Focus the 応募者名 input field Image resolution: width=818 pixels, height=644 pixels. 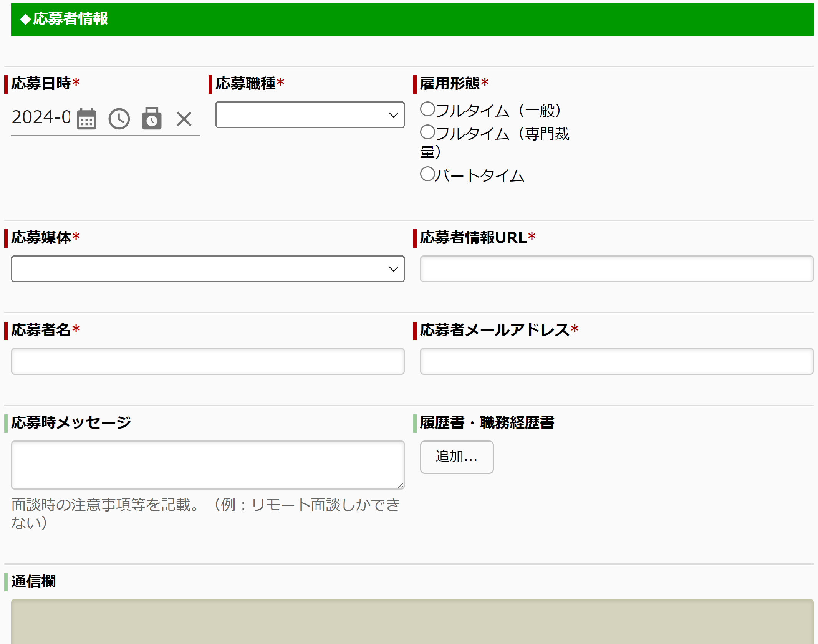pyautogui.click(x=207, y=361)
